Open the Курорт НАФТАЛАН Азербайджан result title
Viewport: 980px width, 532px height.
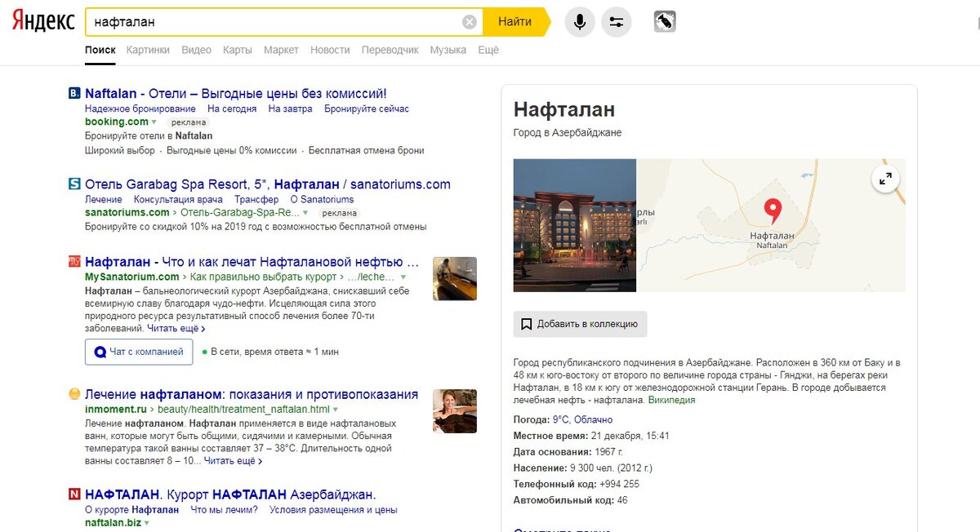pos(230,494)
